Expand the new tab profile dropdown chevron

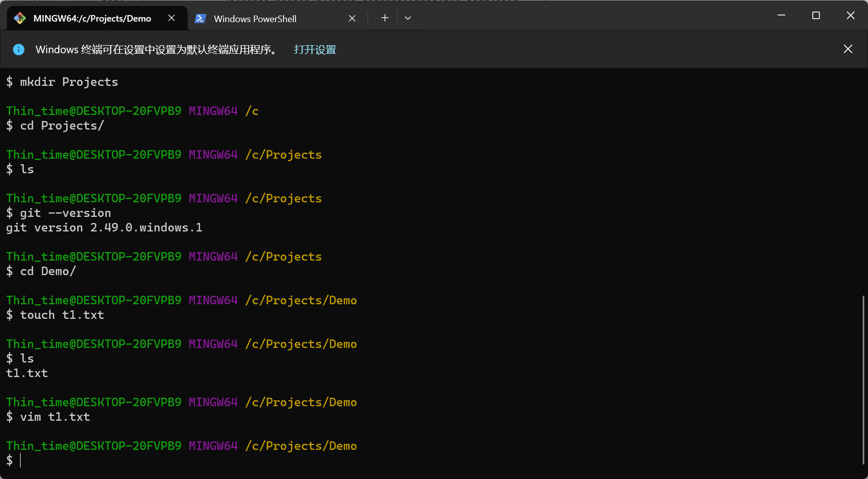click(408, 18)
